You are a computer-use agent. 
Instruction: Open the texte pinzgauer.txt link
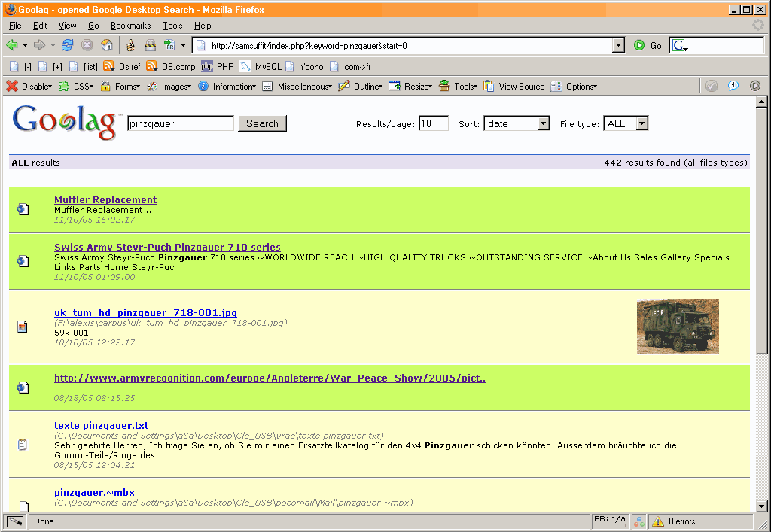pos(102,425)
